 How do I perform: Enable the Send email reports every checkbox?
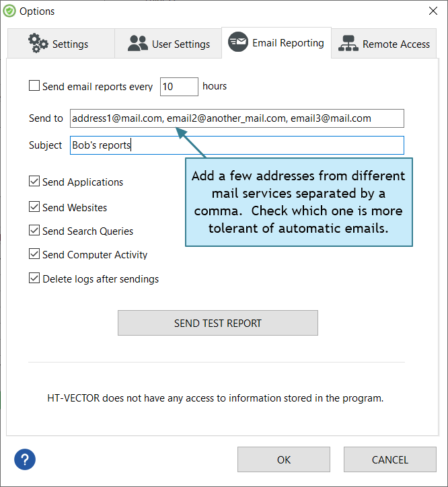(x=34, y=85)
